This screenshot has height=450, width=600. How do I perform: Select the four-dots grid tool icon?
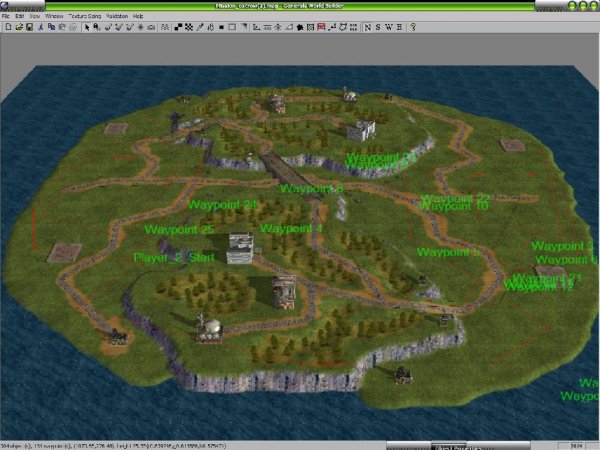(x=353, y=27)
